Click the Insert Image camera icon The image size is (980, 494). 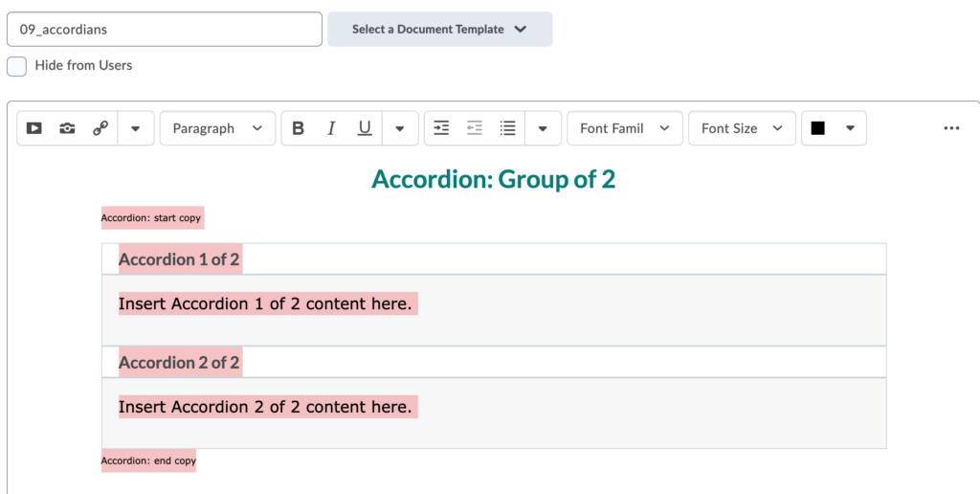(67, 128)
